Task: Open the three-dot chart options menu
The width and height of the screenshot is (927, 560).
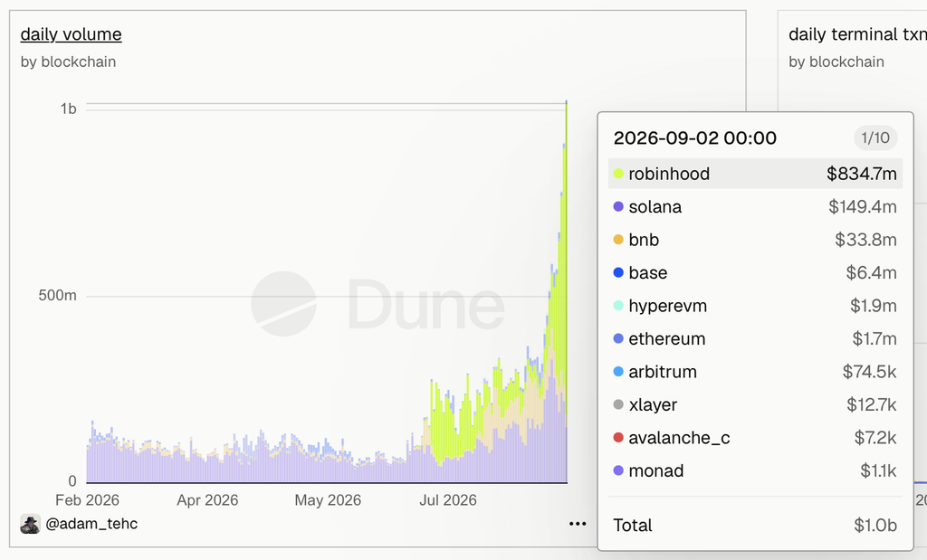Action: point(577,524)
